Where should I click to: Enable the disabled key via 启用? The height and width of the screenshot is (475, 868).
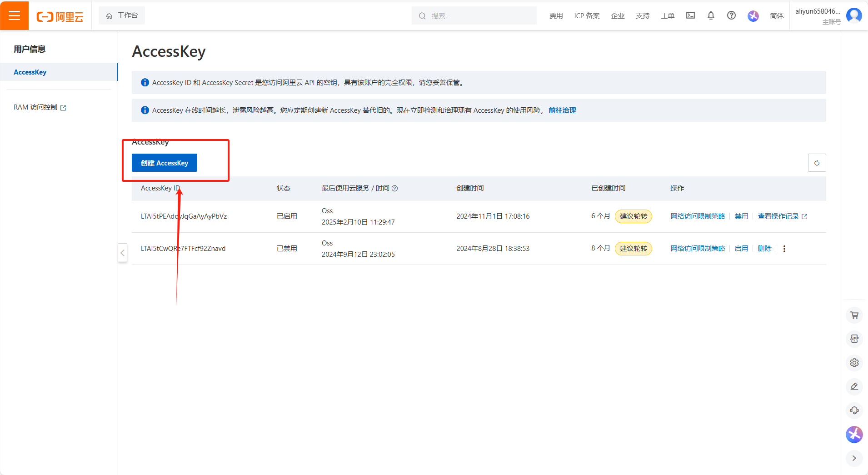741,249
